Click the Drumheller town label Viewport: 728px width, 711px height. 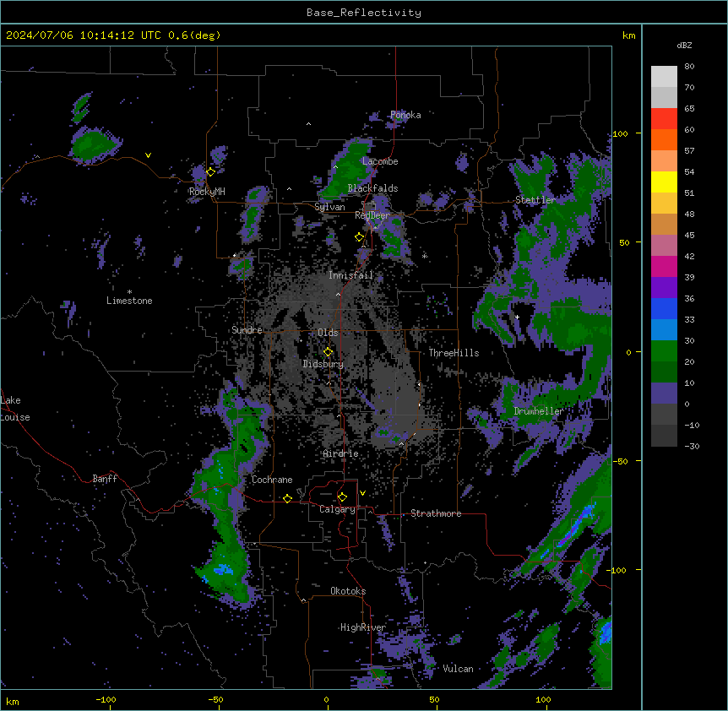coord(539,411)
